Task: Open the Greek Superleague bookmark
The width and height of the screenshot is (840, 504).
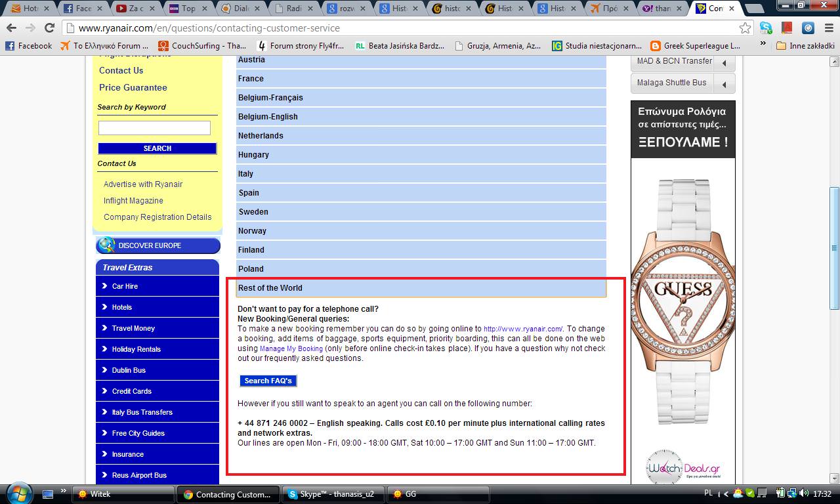Action: pyautogui.click(x=695, y=46)
